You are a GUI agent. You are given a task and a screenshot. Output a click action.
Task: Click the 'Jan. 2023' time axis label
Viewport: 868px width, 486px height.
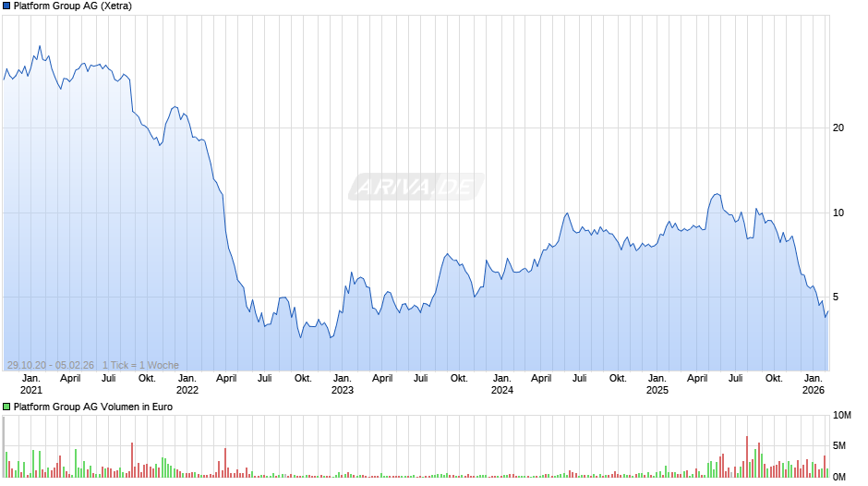pos(342,384)
